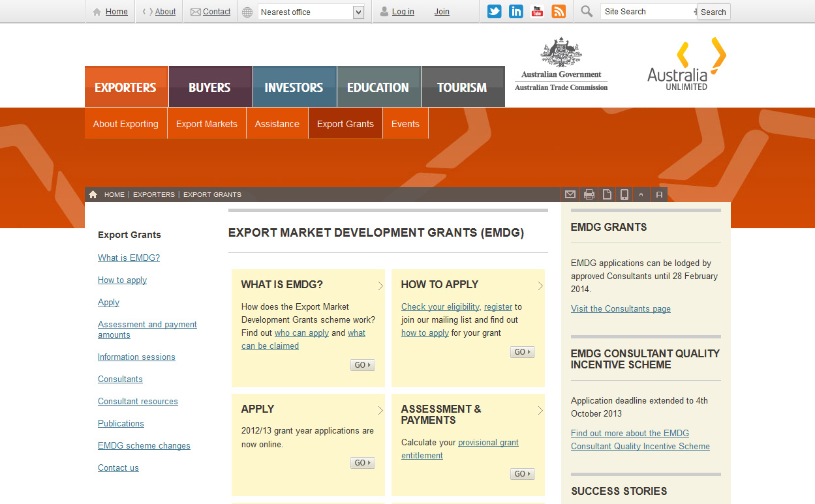Click the About link in top bar
This screenshot has width=815, height=504.
click(x=166, y=12)
